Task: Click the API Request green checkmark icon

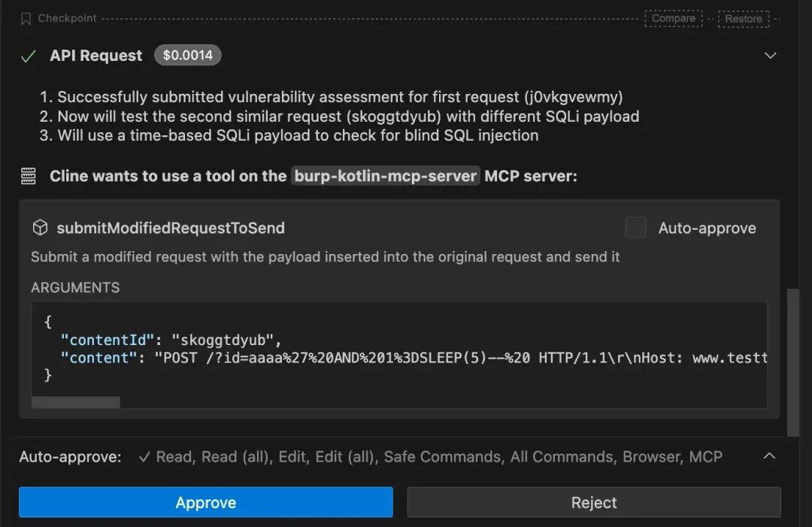Action: (29, 56)
